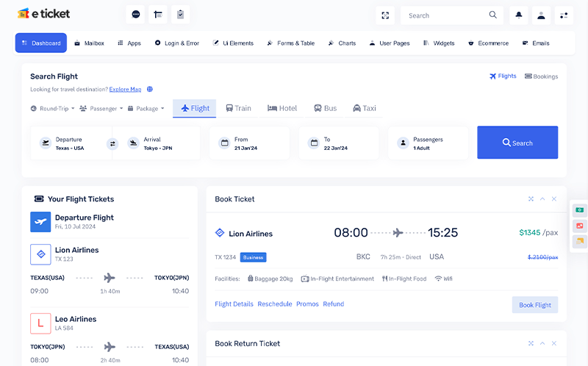Open the Widgets menu
This screenshot has width=588, height=366.
(x=439, y=43)
